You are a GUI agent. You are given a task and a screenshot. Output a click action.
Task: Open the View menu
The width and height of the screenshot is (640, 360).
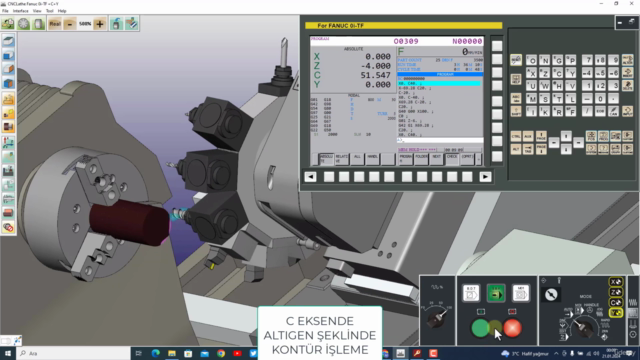(x=37, y=11)
